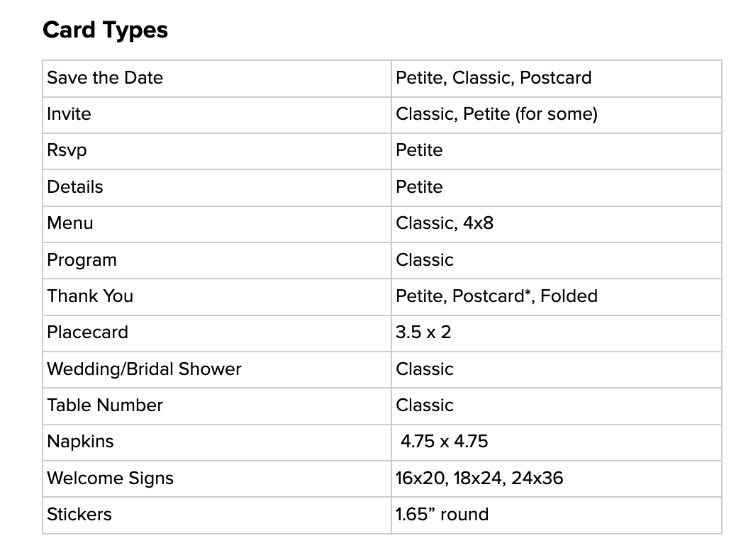Click the Table Number row label
The image size is (753, 560).
point(105,405)
